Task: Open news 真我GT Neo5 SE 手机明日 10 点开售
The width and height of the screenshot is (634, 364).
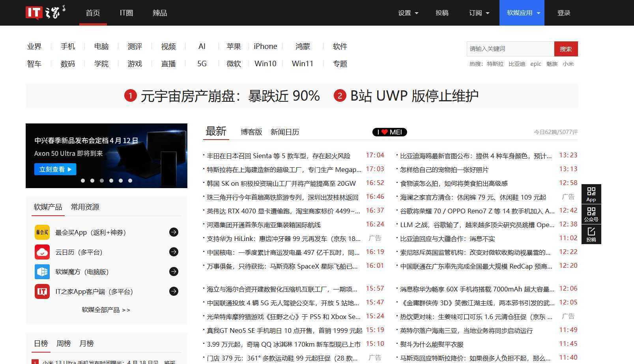Action: click(284, 330)
